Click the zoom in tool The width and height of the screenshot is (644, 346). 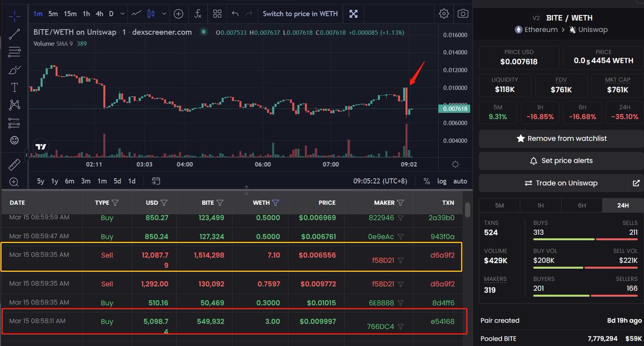pyautogui.click(x=14, y=182)
